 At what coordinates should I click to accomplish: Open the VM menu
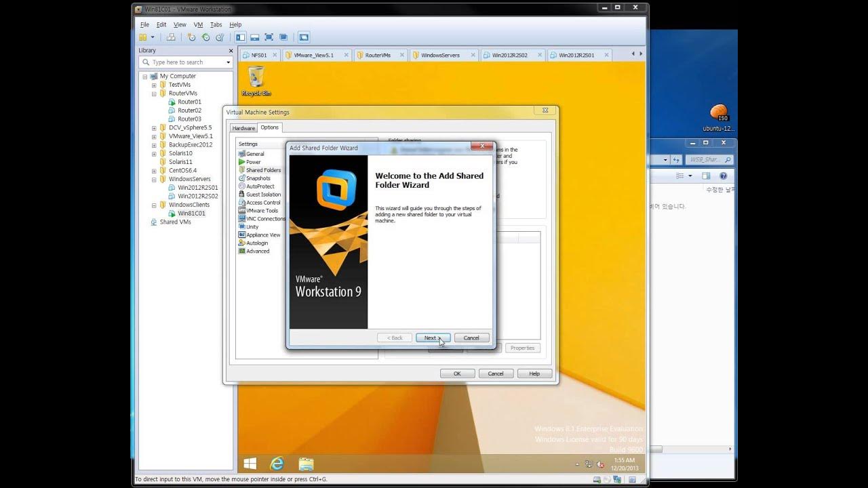[x=198, y=24]
